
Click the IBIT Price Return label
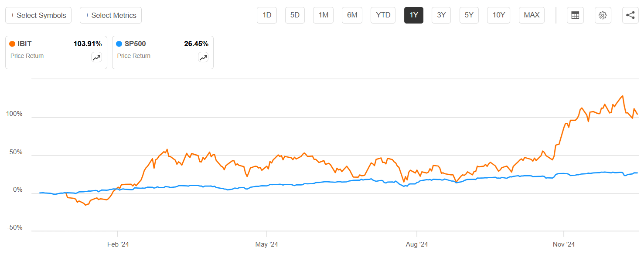[28, 56]
